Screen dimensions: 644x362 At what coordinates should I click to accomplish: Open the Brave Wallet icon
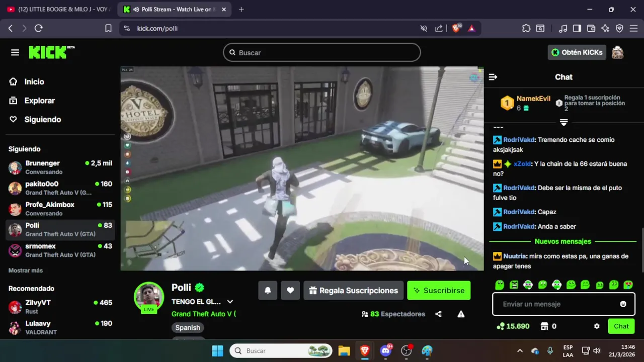click(x=591, y=29)
